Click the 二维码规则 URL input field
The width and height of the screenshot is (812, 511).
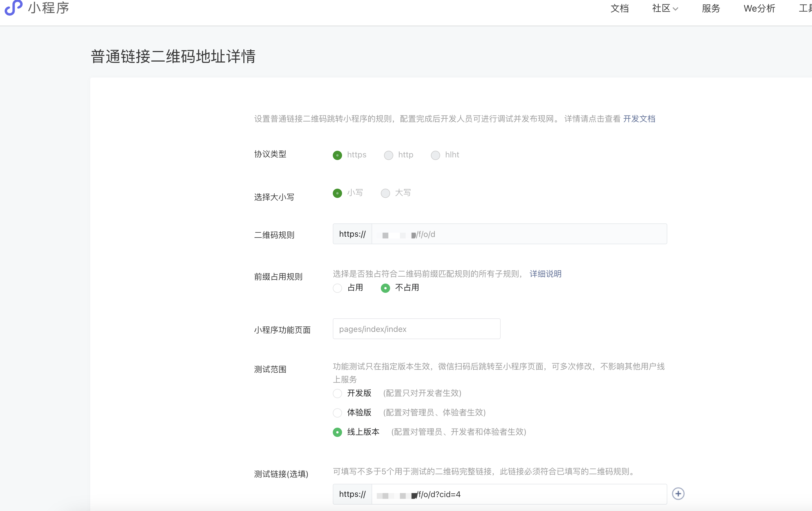(519, 234)
